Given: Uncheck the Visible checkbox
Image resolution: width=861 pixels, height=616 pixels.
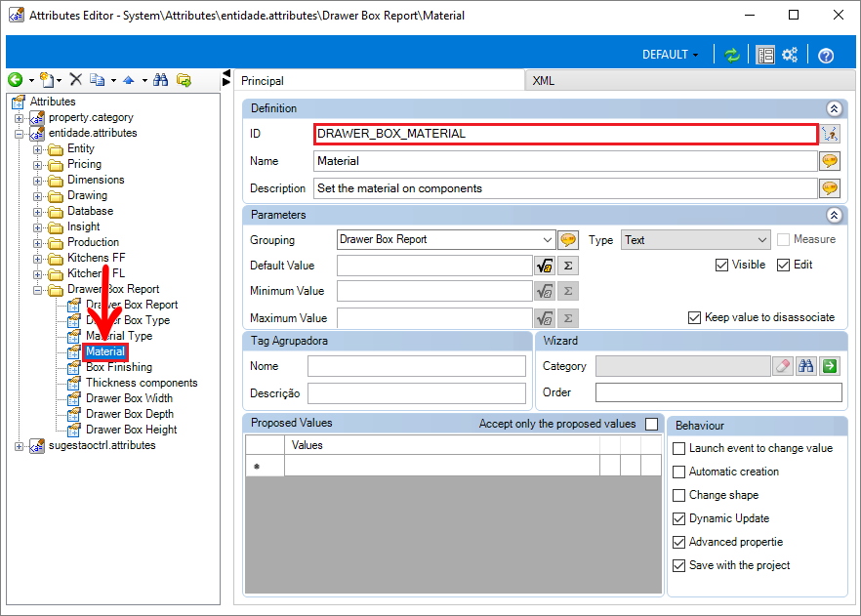Looking at the screenshot, I should 721,266.
